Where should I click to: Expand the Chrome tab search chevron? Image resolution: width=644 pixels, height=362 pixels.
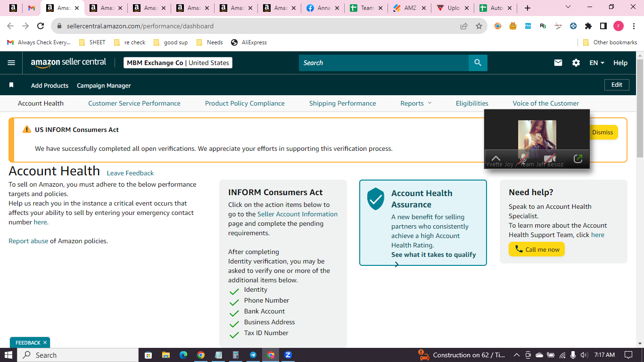pos(568,7)
